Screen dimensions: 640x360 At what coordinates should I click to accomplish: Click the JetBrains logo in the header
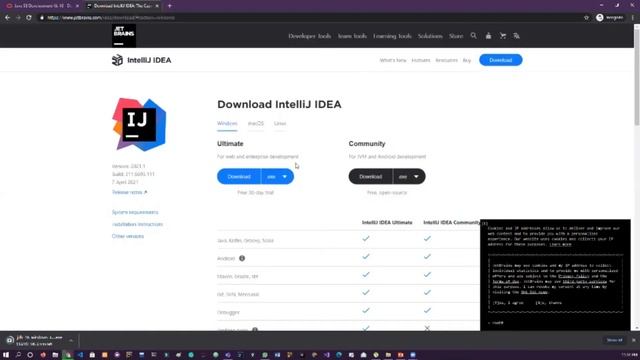tap(124, 36)
